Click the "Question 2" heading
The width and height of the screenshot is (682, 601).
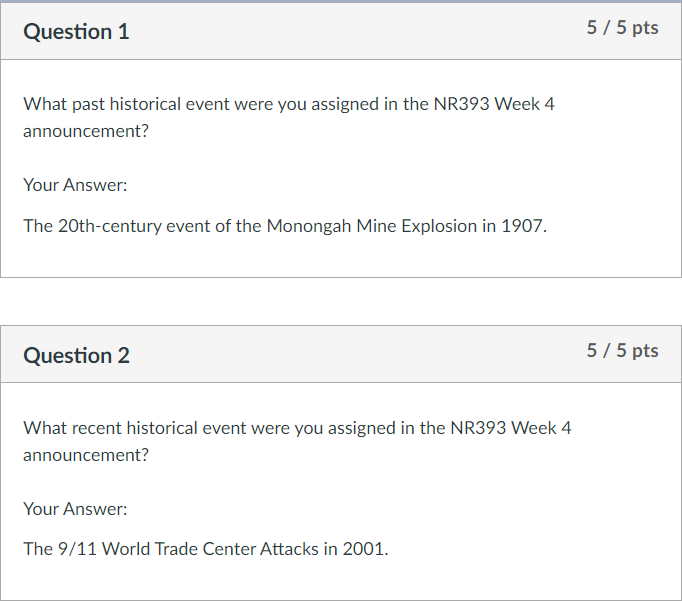point(76,356)
